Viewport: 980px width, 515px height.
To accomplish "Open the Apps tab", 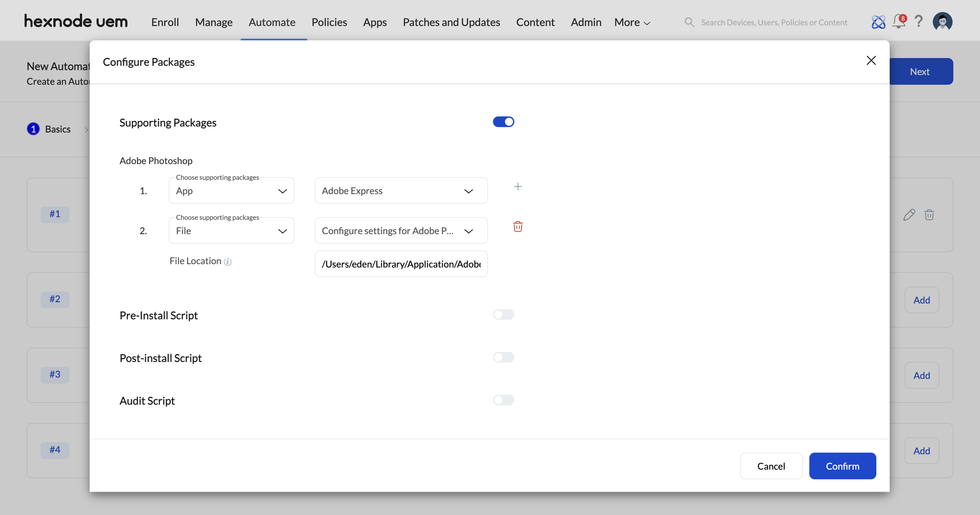I will point(375,22).
